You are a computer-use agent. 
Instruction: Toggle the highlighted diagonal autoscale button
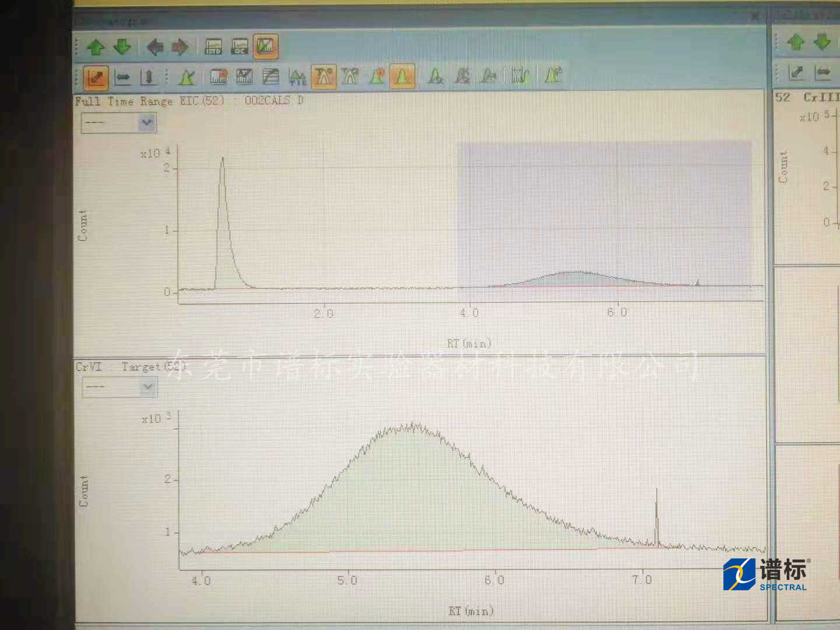point(96,76)
